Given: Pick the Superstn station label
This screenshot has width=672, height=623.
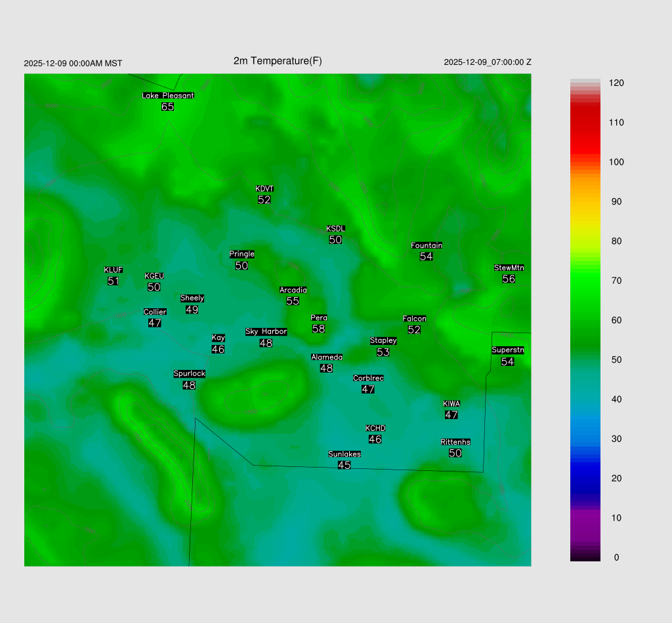Looking at the screenshot, I should pos(508,350).
